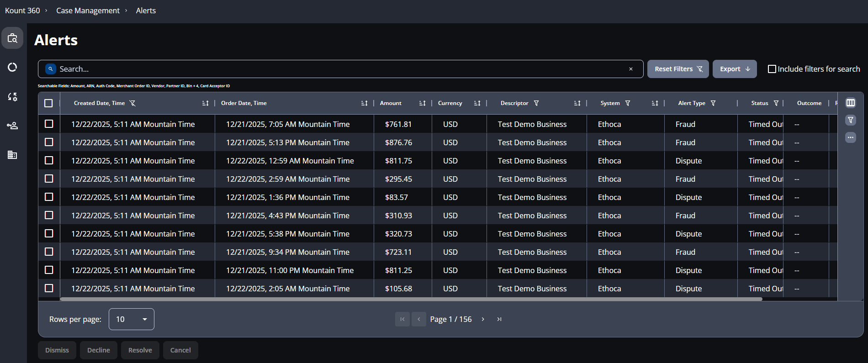Select the $876.76 alert row checkbox

(49, 142)
